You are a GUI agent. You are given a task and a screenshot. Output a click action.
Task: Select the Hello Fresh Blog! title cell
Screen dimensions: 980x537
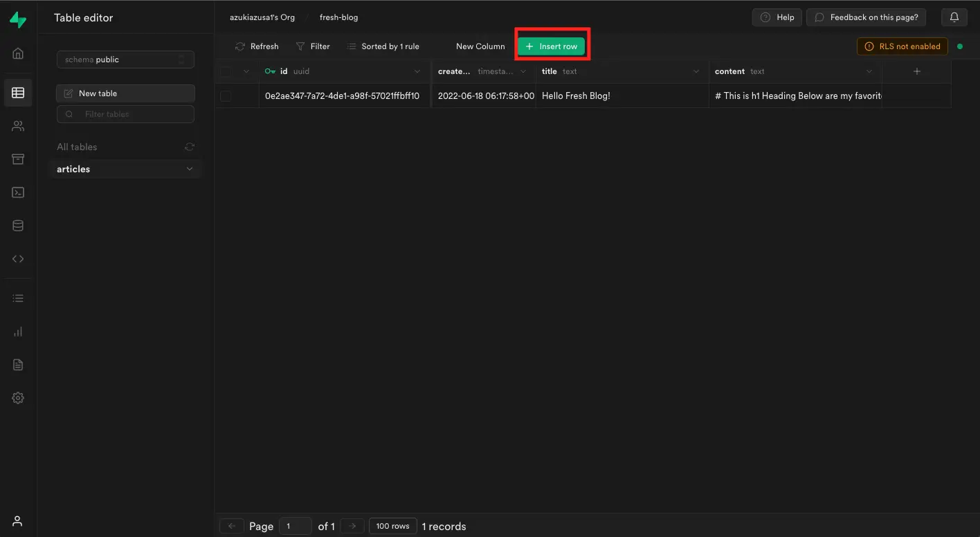pyautogui.click(x=622, y=96)
